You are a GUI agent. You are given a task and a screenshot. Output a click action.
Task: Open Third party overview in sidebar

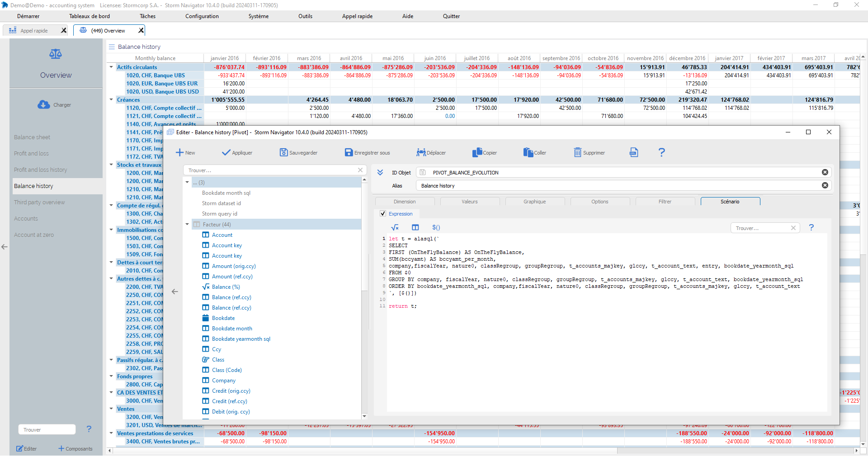click(x=39, y=202)
